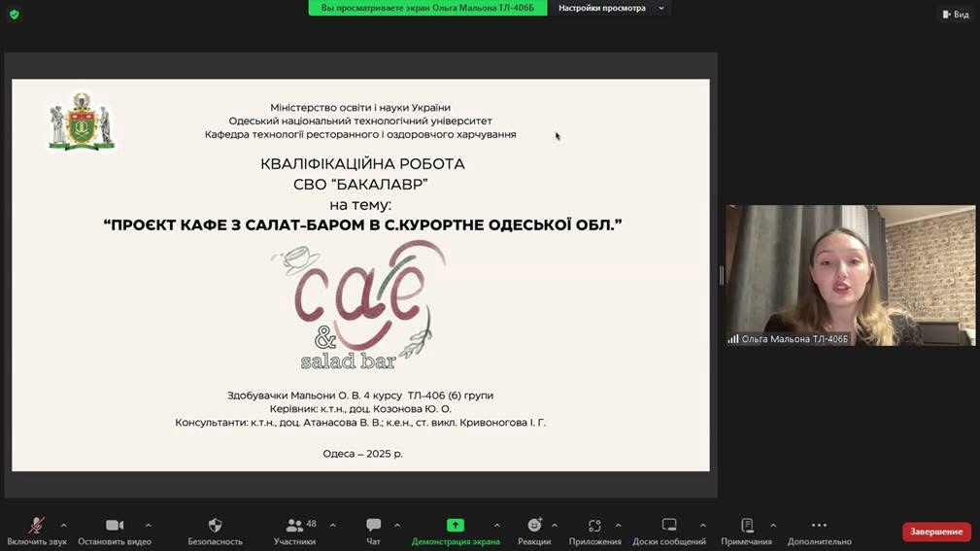Click 'на тему:' text on slide

(360, 204)
